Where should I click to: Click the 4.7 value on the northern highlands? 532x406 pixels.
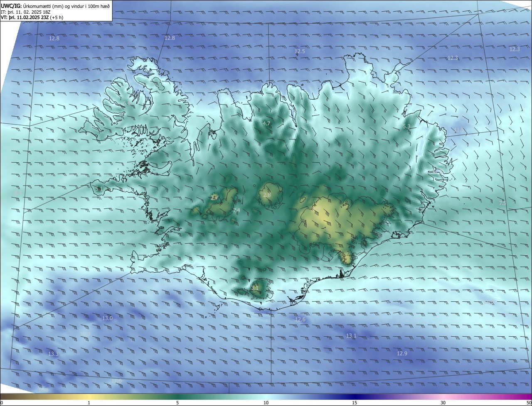pos(266,124)
